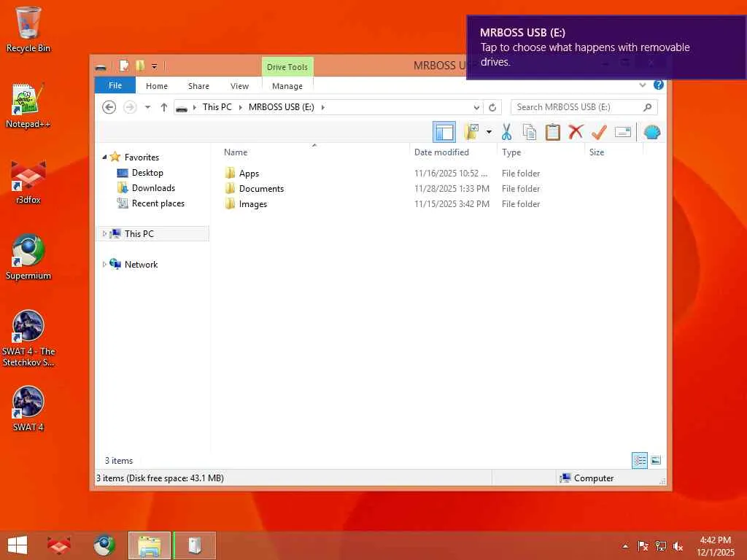Open the recent locations dropdown arrow
747x560 pixels.
click(147, 107)
